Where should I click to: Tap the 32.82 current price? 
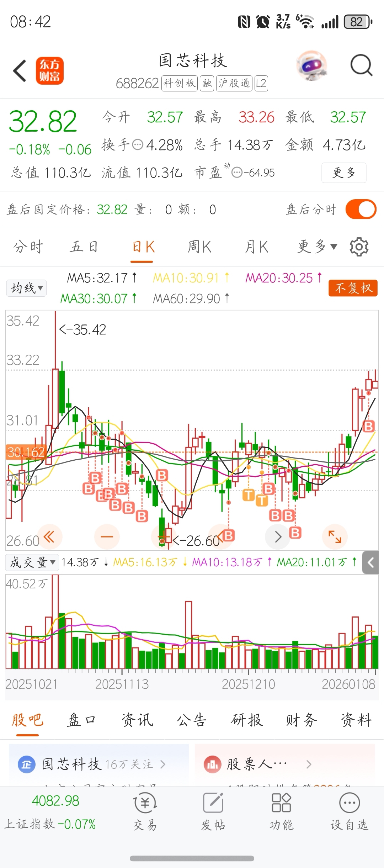[43, 122]
